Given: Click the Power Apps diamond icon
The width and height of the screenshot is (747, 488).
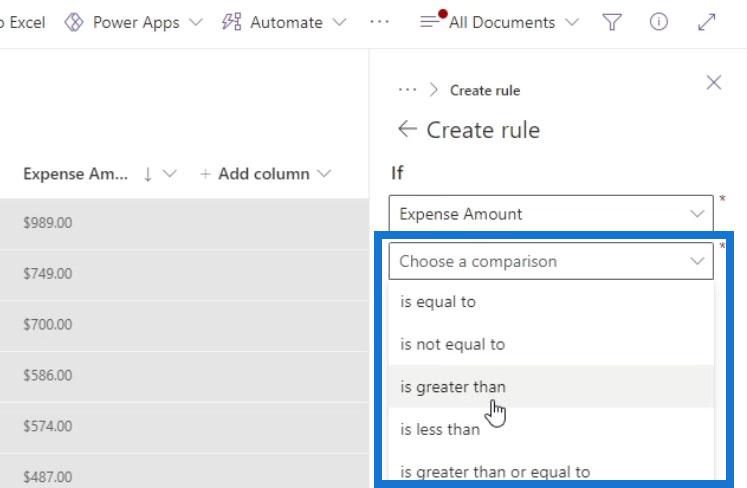Looking at the screenshot, I should click(74, 22).
